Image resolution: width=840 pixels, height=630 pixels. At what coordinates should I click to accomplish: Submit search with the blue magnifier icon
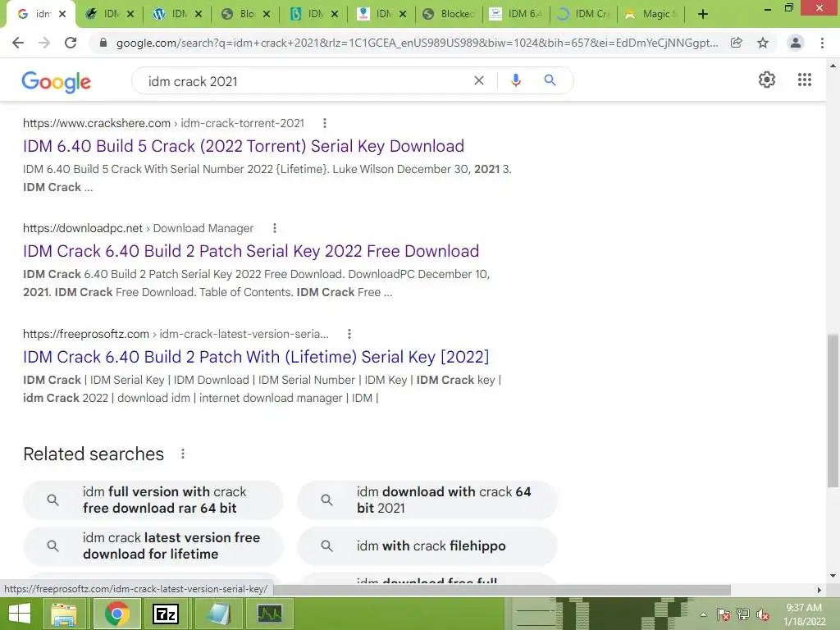pyautogui.click(x=550, y=80)
